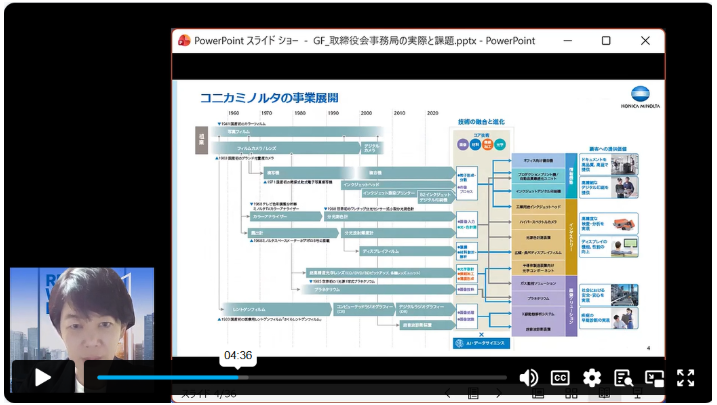Enter fullscreen mode

pos(686,378)
